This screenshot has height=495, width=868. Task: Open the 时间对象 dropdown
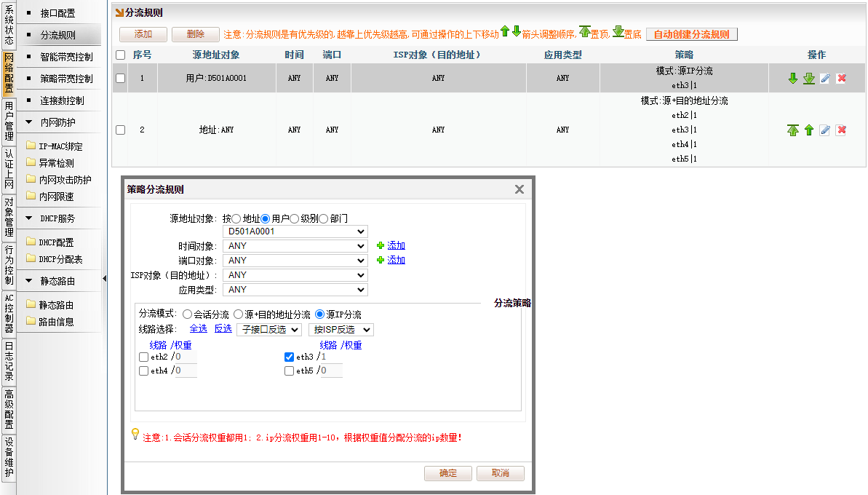click(x=295, y=246)
